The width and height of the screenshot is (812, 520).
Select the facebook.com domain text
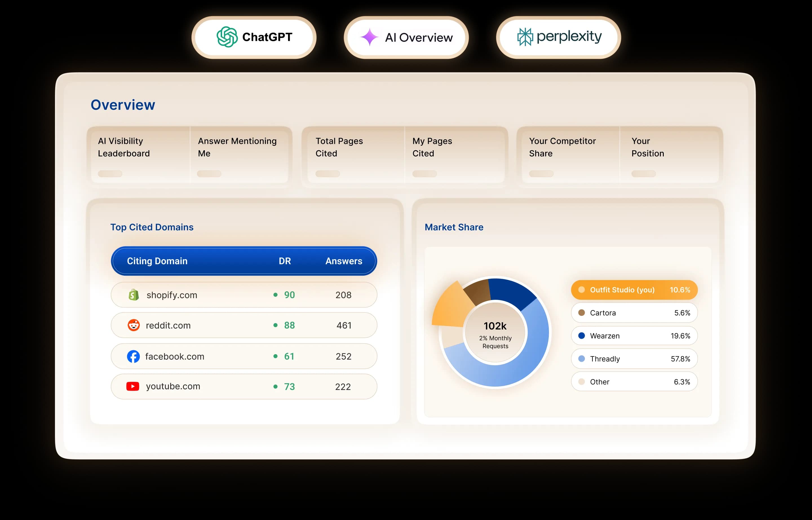(x=174, y=356)
